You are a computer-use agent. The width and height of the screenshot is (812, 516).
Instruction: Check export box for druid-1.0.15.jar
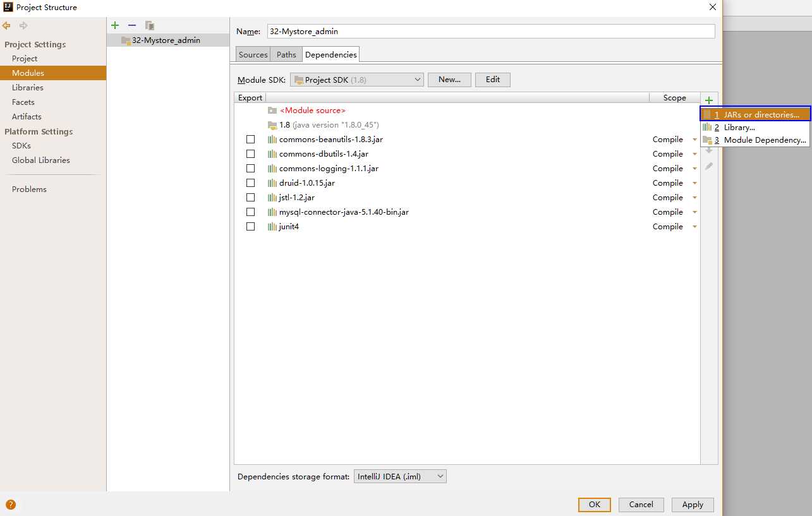tap(251, 183)
